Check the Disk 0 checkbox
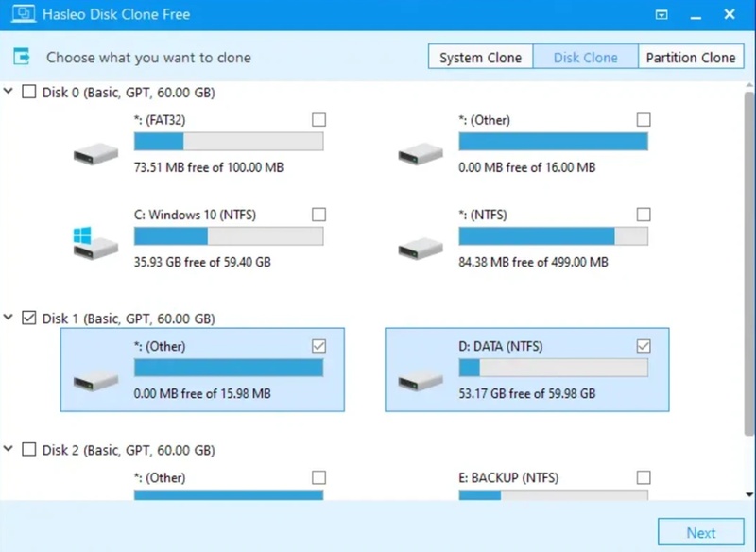 pyautogui.click(x=27, y=92)
